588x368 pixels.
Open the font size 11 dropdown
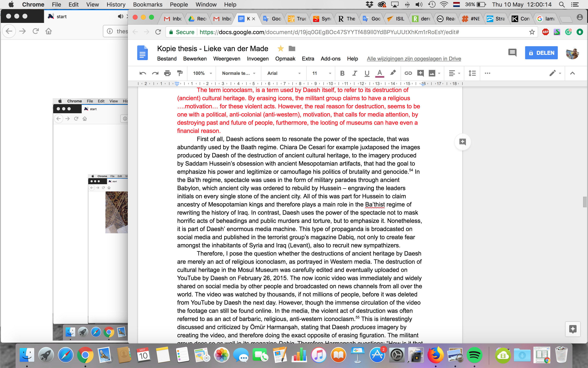[321, 73]
